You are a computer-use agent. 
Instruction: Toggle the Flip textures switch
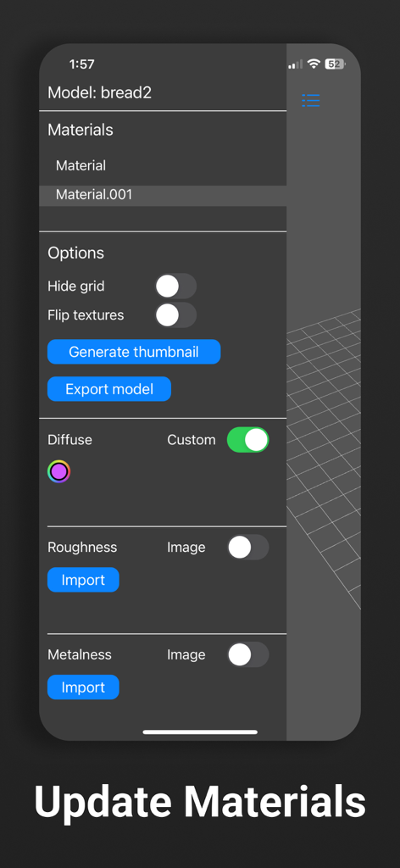176,315
